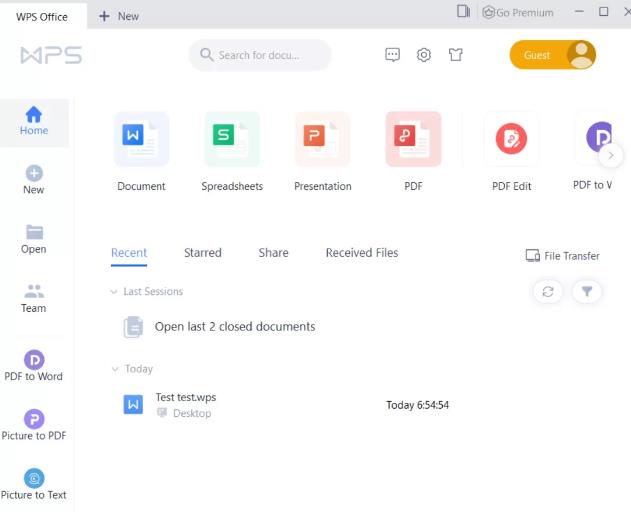Launch PDF to Word sidebar tool
631x512 pixels.
34,365
